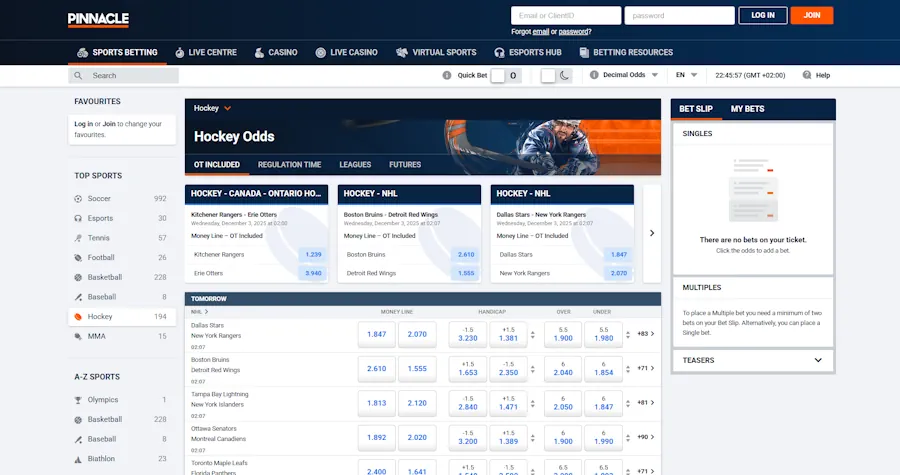Click the Soccer ball icon in Top Sports
This screenshot has width=900, height=475.
[x=78, y=199]
